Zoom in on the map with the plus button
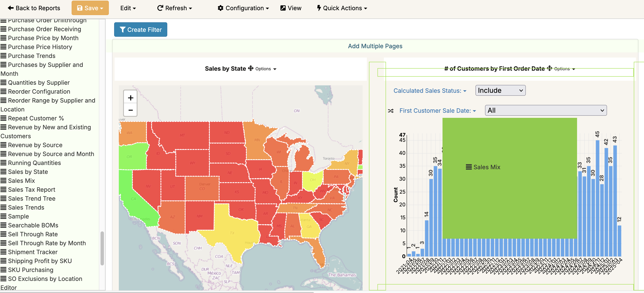This screenshot has width=644, height=293. coord(130,97)
